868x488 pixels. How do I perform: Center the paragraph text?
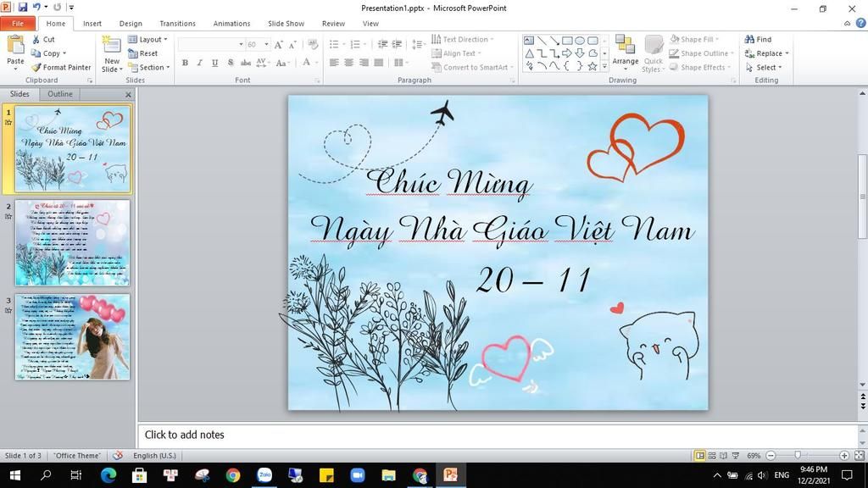point(348,63)
